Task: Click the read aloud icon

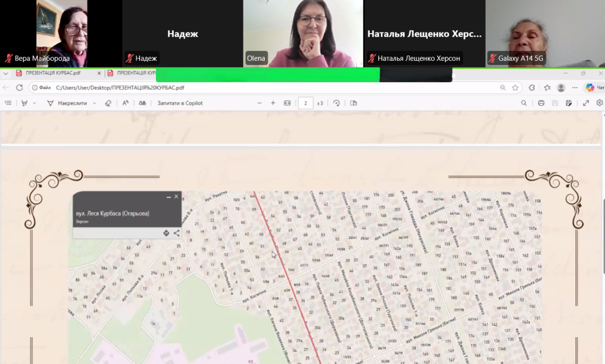Action: pyautogui.click(x=125, y=103)
